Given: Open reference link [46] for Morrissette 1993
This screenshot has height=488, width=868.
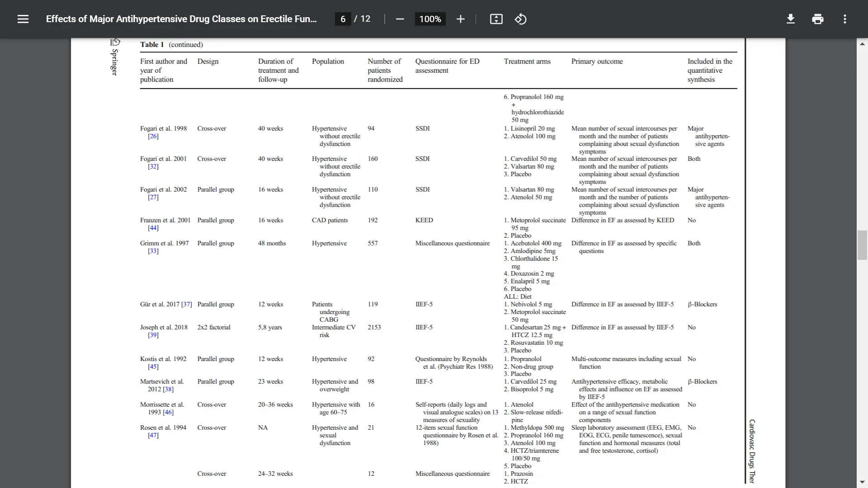Looking at the screenshot, I should pos(168,413).
